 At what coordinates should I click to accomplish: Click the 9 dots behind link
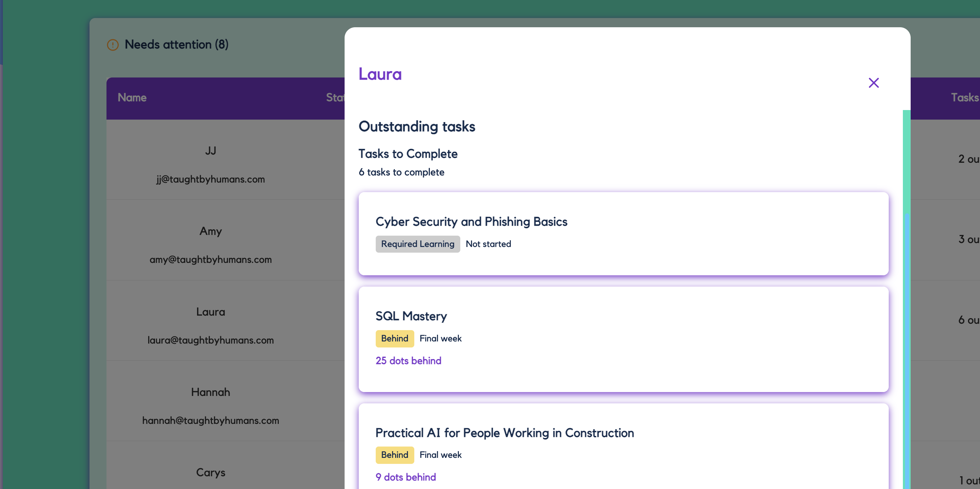tap(405, 477)
